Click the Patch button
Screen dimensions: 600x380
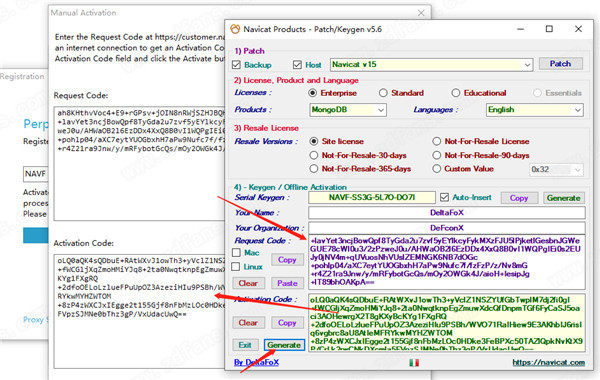[x=561, y=64]
